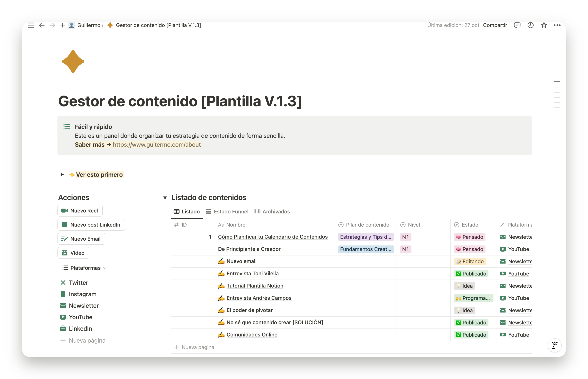Open Notion AI floating button
The image size is (588, 379).
(555, 345)
